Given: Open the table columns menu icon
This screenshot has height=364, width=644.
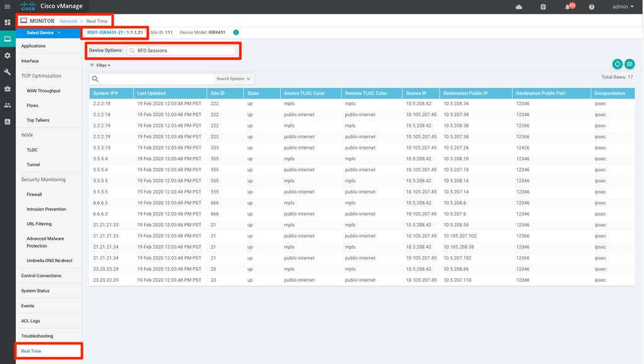Looking at the screenshot, I should (x=630, y=64).
